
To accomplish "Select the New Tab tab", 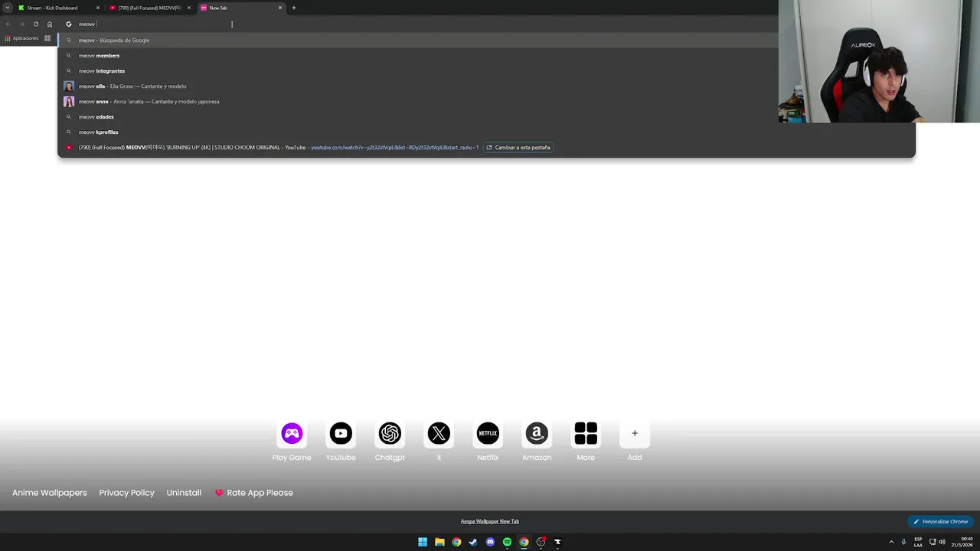I will click(240, 8).
